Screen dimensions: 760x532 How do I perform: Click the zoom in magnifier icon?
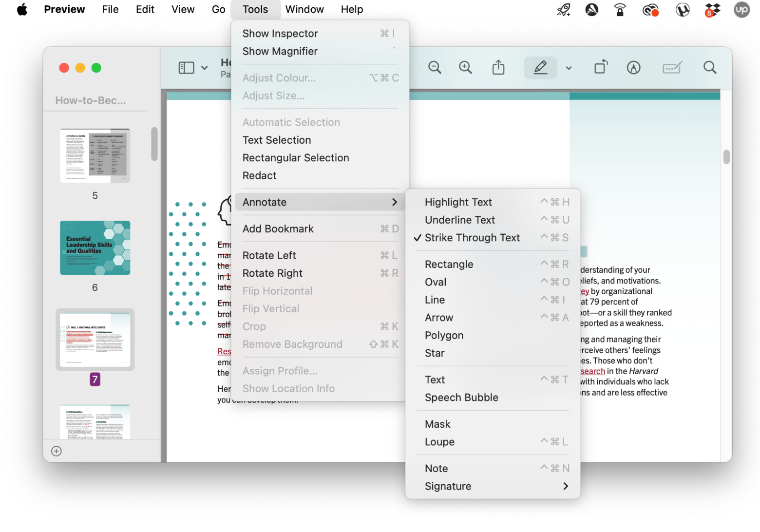[466, 68]
